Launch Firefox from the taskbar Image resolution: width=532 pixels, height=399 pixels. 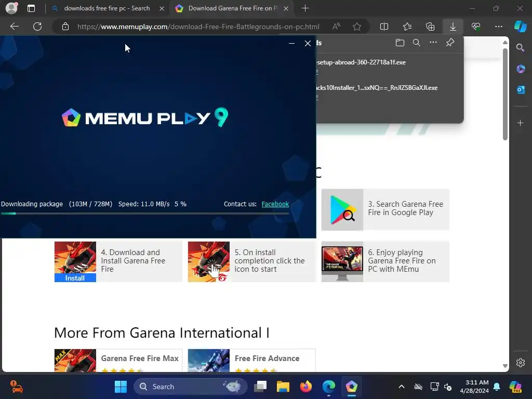[306, 387]
